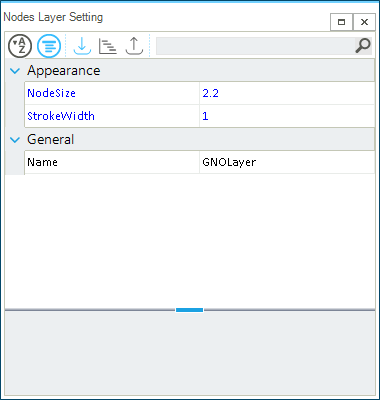
Task: Click the hierarchy bars toolbar icon
Action: [x=108, y=46]
